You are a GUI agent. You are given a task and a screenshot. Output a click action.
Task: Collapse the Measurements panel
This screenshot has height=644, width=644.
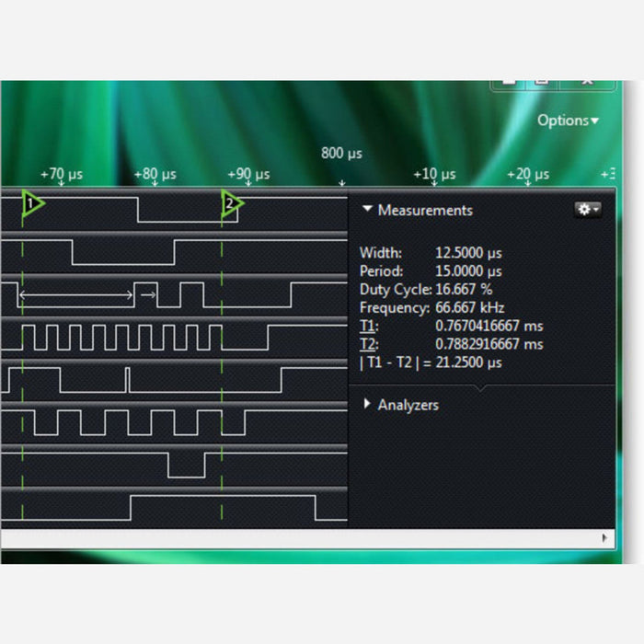coord(367,209)
